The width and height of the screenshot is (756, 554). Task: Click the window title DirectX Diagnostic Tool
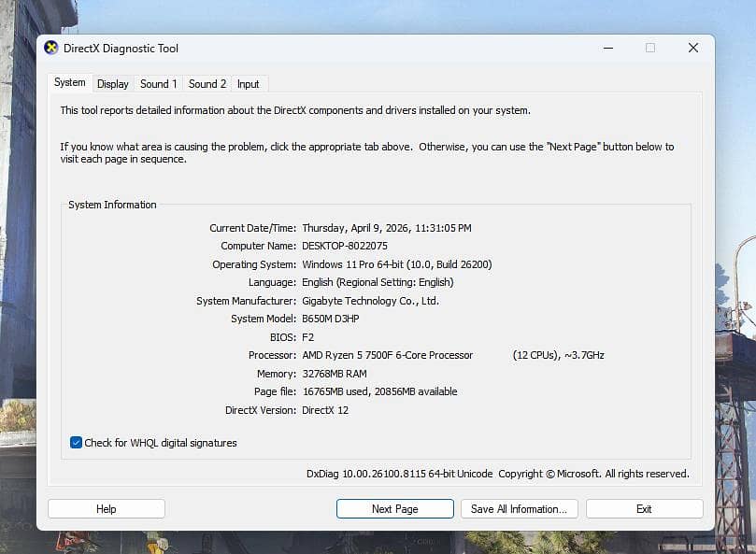pos(121,49)
